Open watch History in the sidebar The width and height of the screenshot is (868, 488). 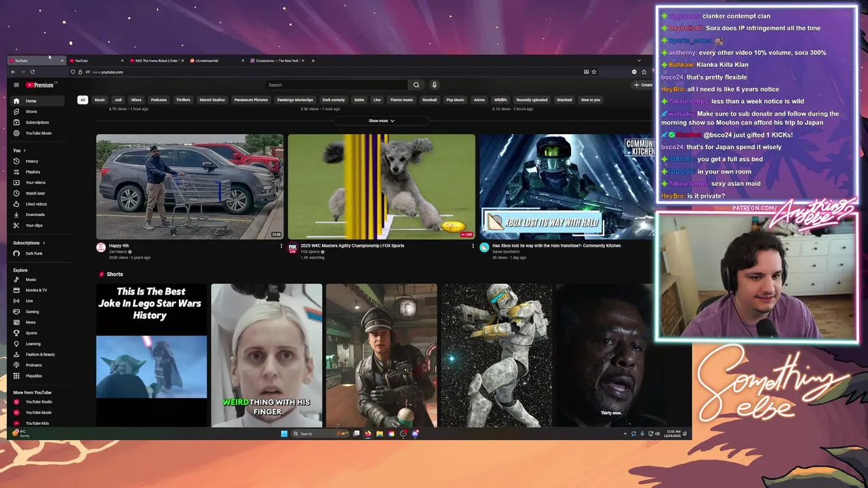coord(38,161)
